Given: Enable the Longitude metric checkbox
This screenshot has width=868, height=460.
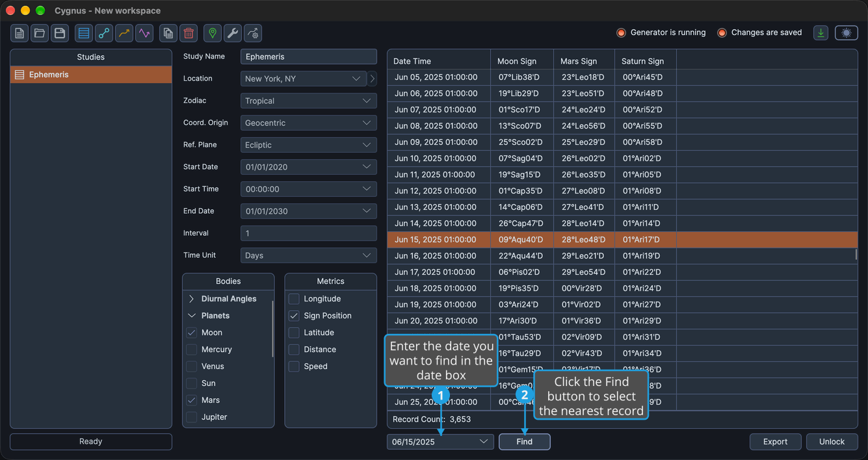Looking at the screenshot, I should [294, 299].
